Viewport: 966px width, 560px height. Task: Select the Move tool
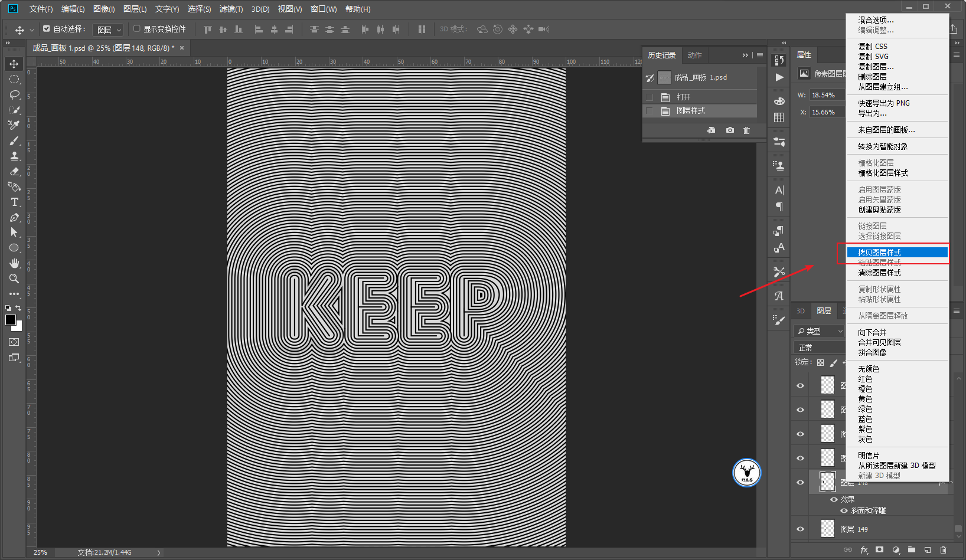click(x=14, y=64)
